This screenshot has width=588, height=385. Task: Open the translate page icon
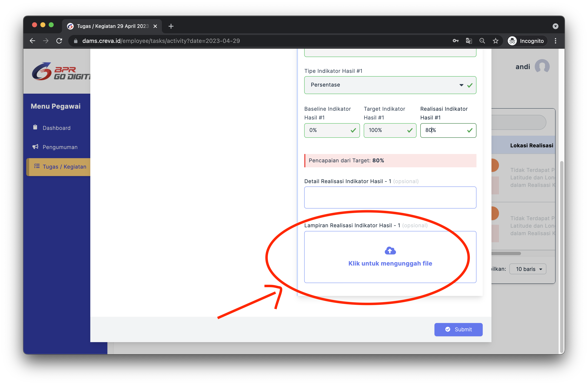pos(469,41)
